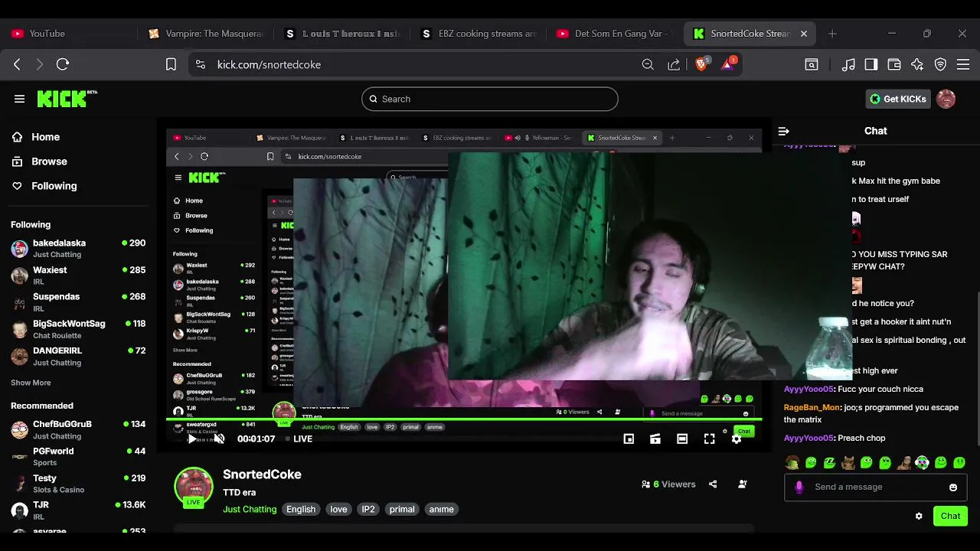Insert the cat emote in chat
Viewport: 980px width, 551px height.
(x=848, y=462)
